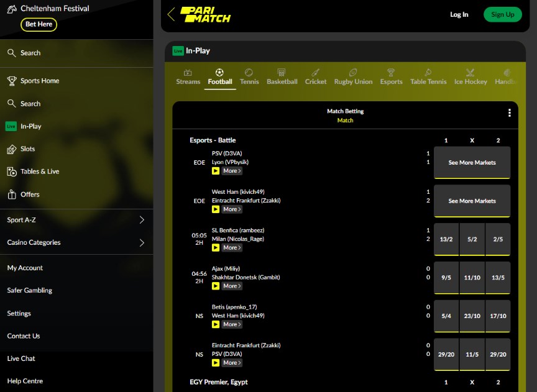Play stream for Ajax vs Shakhtar Donetsk
Image resolution: width=537 pixels, height=392 pixels.
coord(216,286)
